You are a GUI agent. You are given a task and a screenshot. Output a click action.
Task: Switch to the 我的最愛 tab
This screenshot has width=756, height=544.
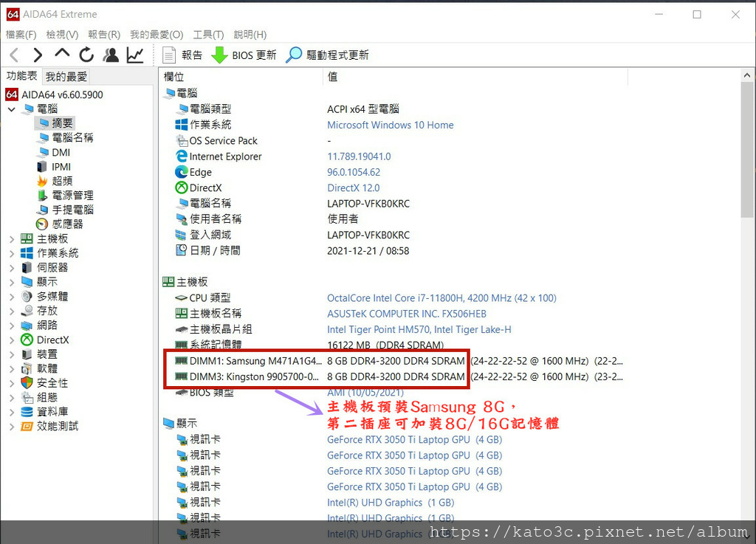point(66,77)
